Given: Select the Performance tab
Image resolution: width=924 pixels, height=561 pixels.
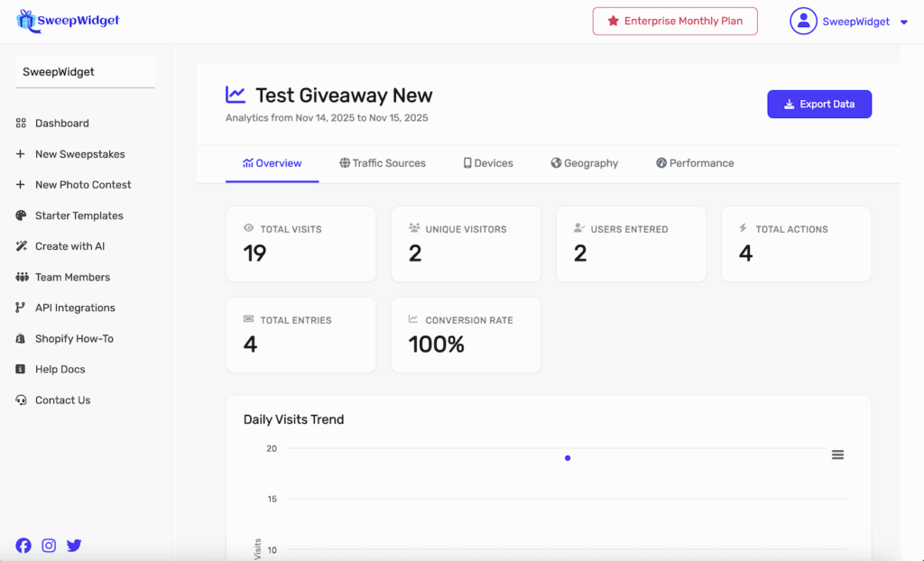Looking at the screenshot, I should pos(695,163).
